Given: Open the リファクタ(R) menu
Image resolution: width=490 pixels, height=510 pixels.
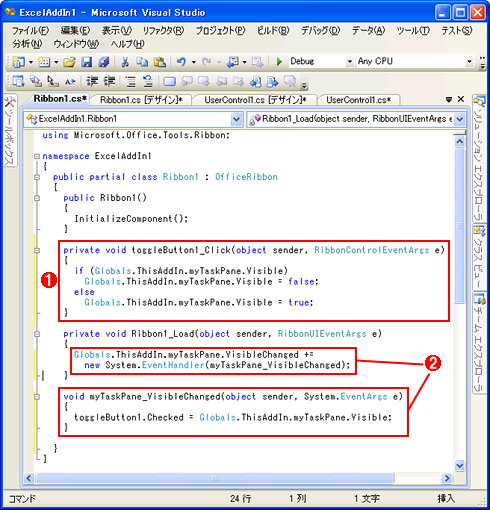Looking at the screenshot, I should pos(163,31).
